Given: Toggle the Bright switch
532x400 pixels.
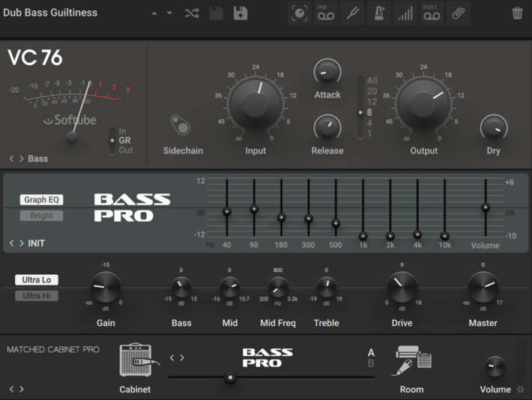Looking at the screenshot, I should point(41,216).
